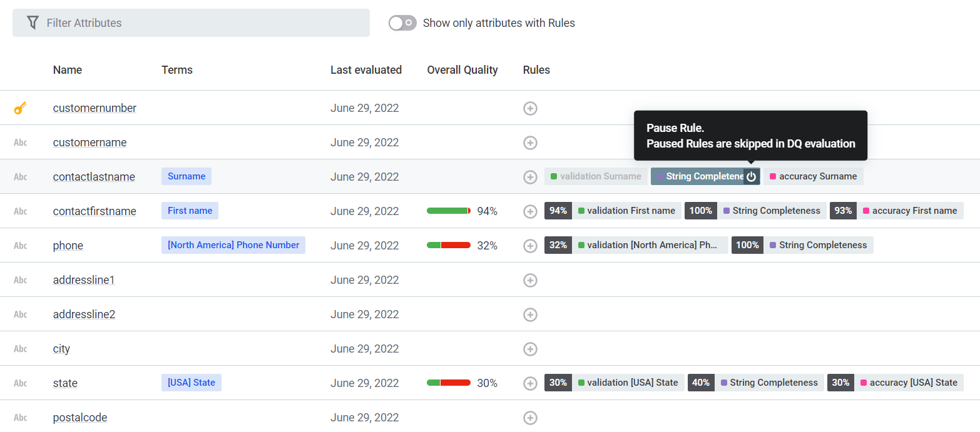Click the Overall Quality column header
The image size is (980, 432).
coord(462,70)
